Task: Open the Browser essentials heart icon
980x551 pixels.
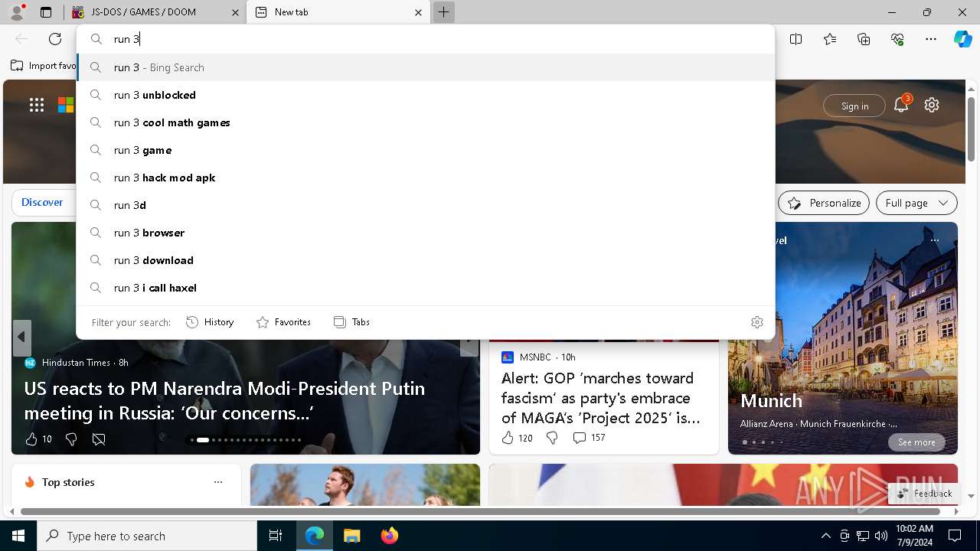Action: pos(897,39)
